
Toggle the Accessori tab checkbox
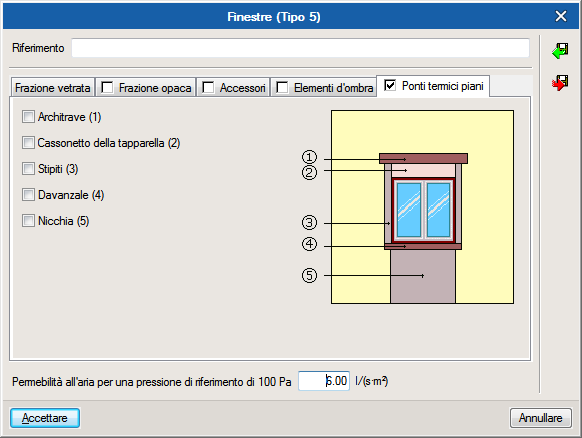pos(208,88)
